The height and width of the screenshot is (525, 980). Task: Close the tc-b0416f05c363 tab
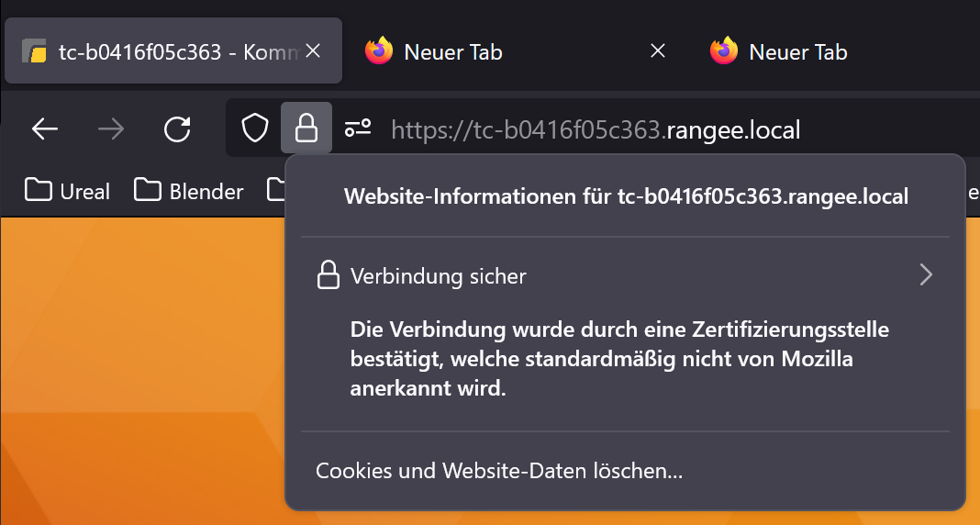(313, 51)
